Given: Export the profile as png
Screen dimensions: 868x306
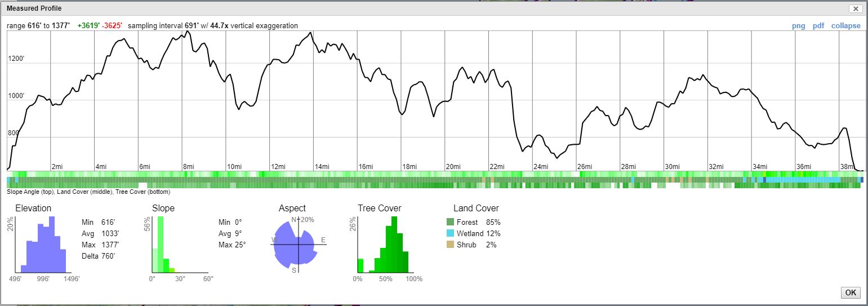Looking at the screenshot, I should point(798,26).
